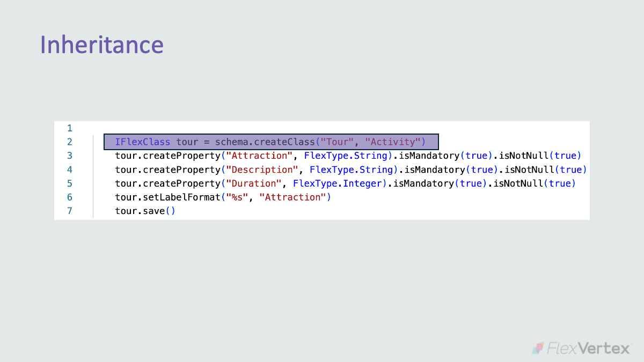The image size is (644, 362).
Task: Click line number 7 in the gutter
Action: [70, 211]
